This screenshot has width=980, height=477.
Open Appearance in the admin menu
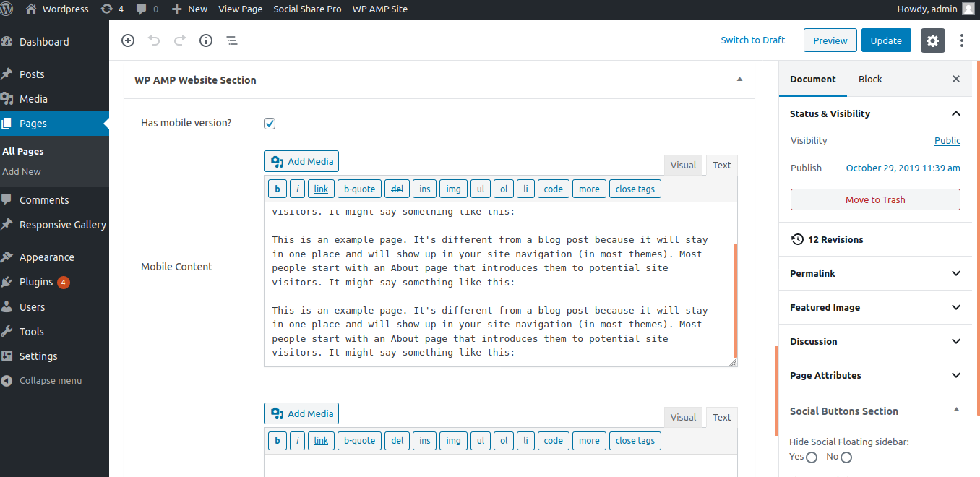tap(54, 257)
